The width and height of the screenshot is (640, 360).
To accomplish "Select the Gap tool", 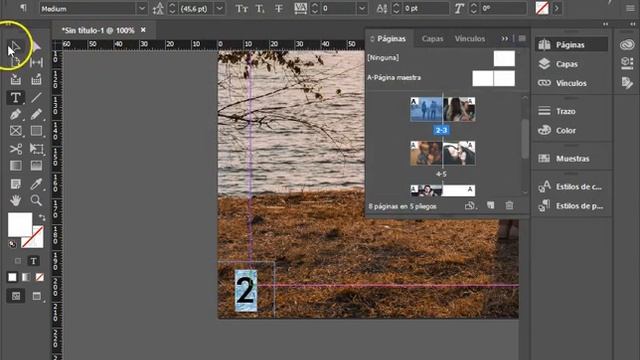I will click(x=36, y=62).
